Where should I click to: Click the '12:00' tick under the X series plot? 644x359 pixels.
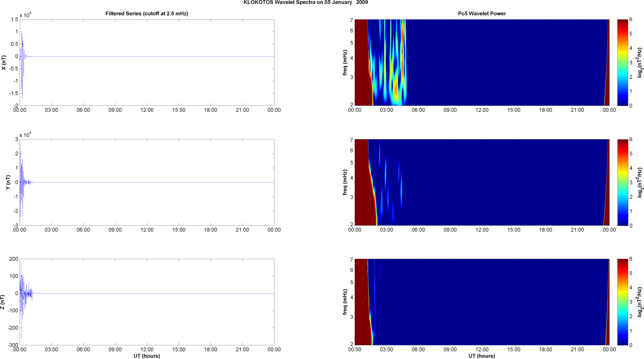[147, 110]
